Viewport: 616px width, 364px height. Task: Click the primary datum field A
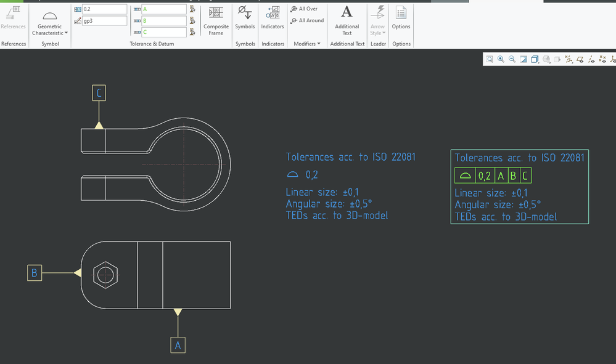click(x=163, y=9)
